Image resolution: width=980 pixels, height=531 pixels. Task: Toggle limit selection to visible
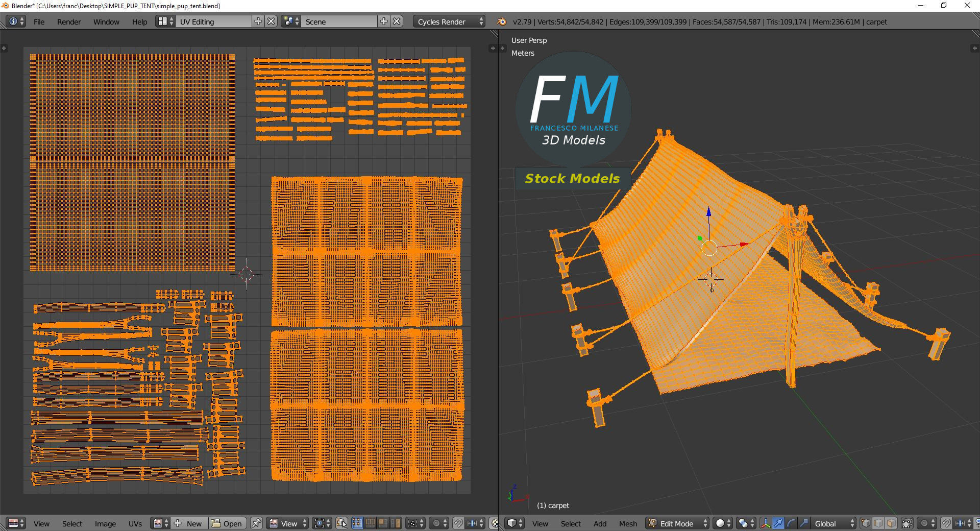[907, 523]
